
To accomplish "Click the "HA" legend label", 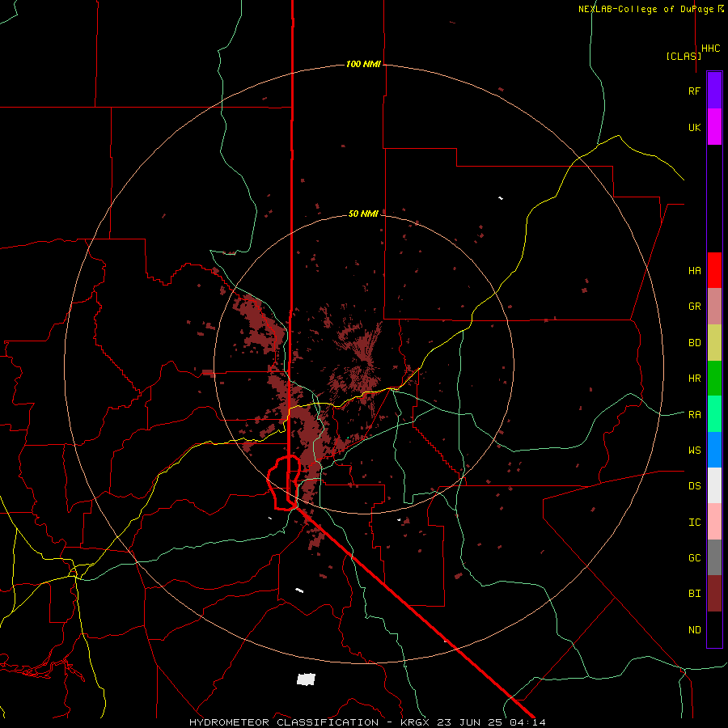I will [694, 270].
